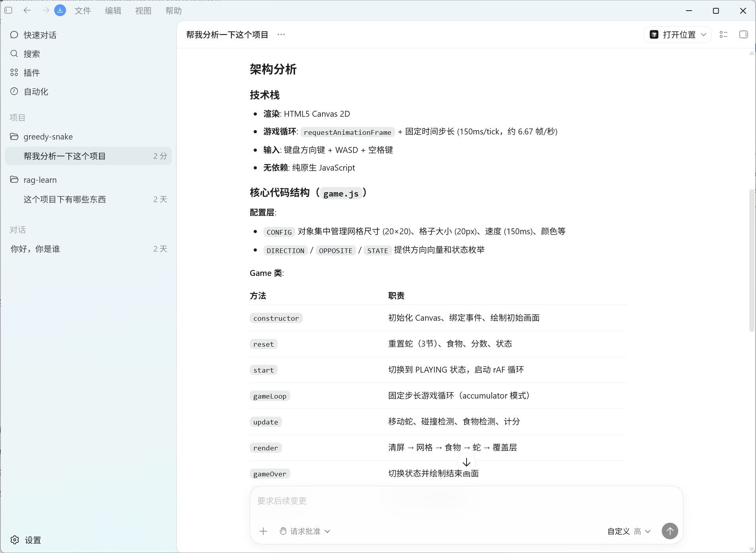The width and height of the screenshot is (756, 553).
Task: Toggle the sidebar panel icon
Action: (8, 11)
